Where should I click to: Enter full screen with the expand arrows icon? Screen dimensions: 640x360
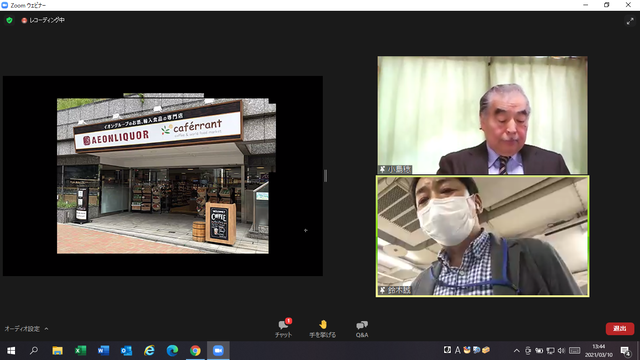[x=630, y=21]
